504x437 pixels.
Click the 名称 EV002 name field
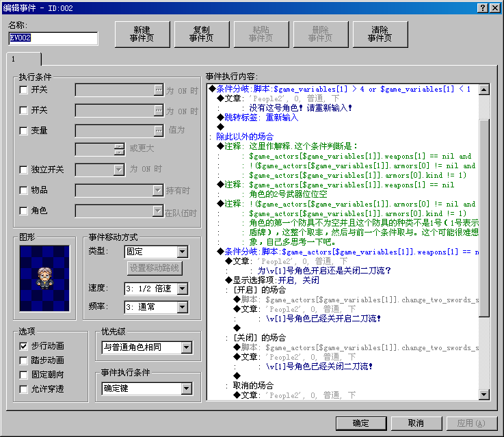point(53,38)
